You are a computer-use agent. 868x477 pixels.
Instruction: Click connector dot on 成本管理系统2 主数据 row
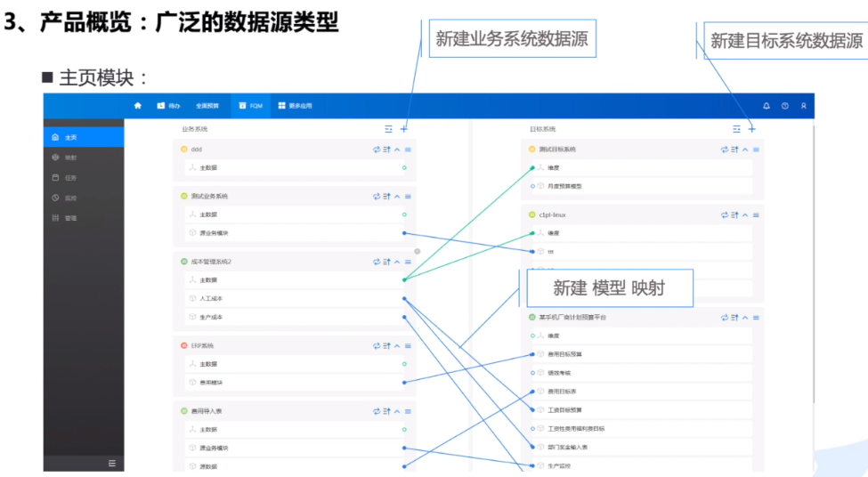pyautogui.click(x=404, y=280)
